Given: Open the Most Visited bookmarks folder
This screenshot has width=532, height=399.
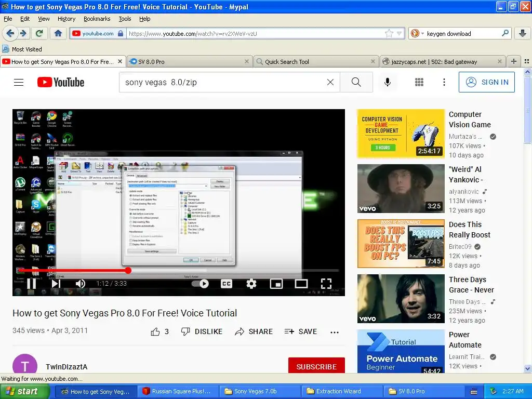Looking at the screenshot, I should pos(22,49).
